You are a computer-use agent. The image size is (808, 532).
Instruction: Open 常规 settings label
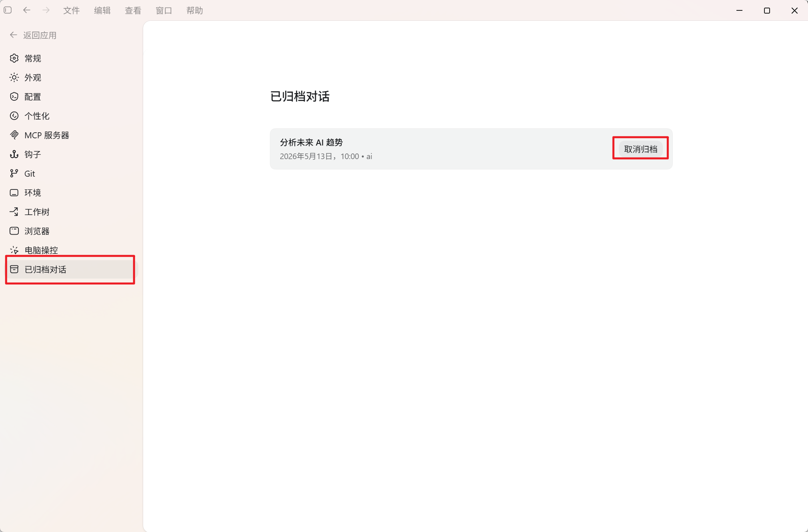point(33,58)
